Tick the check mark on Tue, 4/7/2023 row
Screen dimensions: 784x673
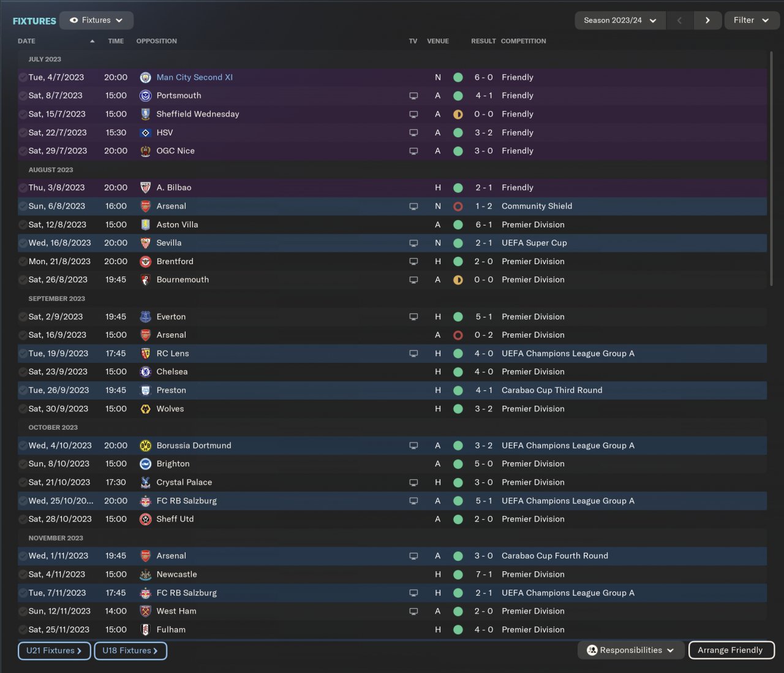pyautogui.click(x=23, y=77)
